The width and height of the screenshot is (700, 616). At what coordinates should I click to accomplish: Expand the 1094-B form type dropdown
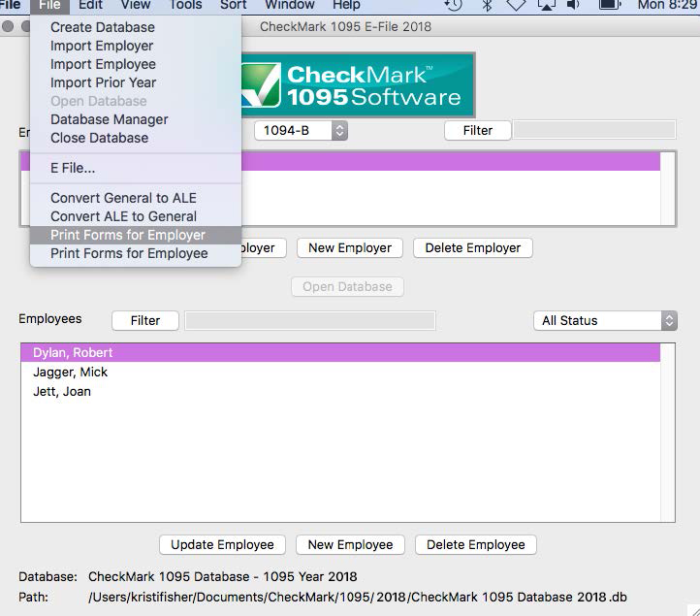(x=301, y=130)
